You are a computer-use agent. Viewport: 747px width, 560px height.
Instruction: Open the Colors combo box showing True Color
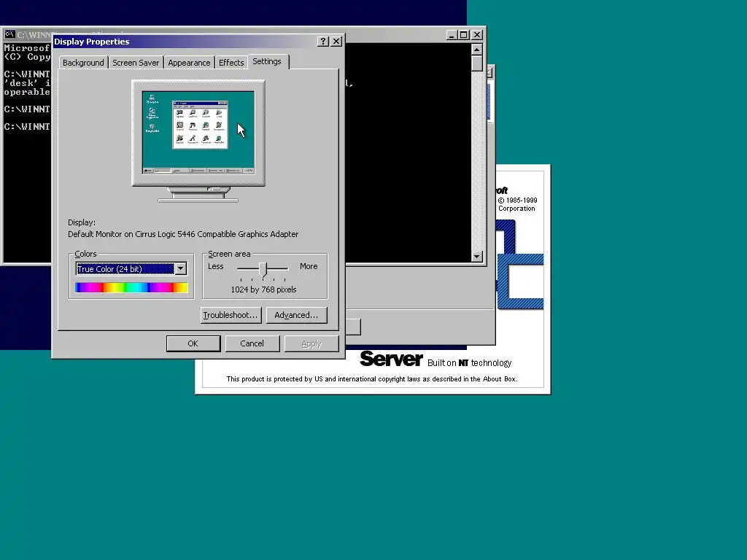point(131,268)
